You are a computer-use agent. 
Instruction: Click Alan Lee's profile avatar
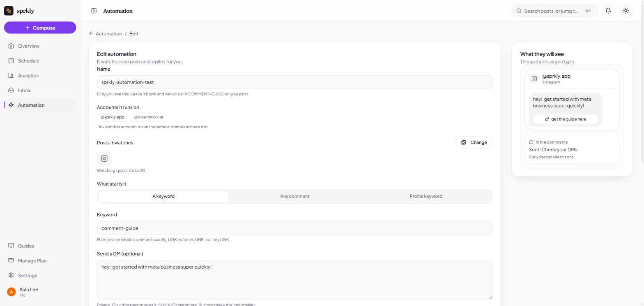(11, 292)
